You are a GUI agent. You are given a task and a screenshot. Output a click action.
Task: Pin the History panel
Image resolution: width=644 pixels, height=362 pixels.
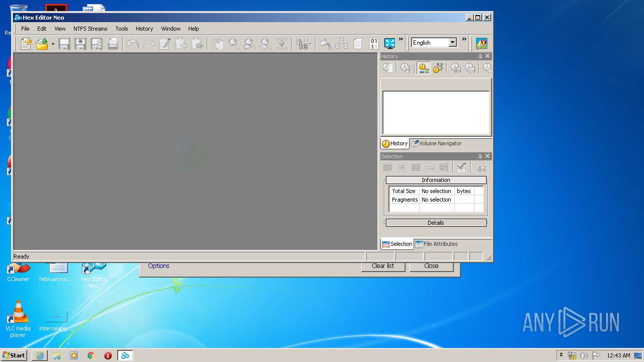[480, 56]
